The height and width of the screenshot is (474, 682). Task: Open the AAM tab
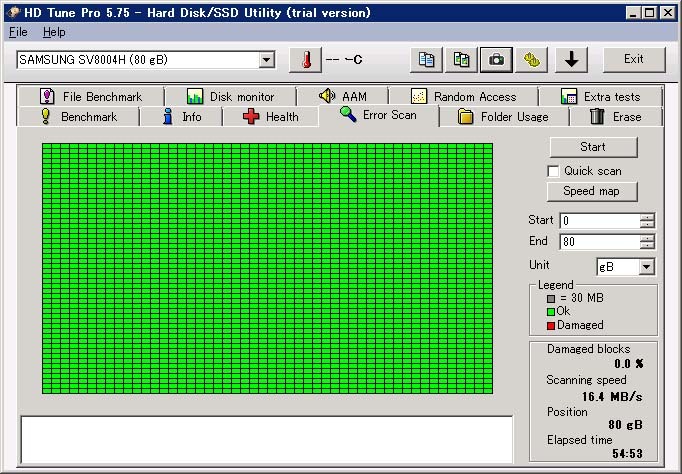pyautogui.click(x=343, y=96)
